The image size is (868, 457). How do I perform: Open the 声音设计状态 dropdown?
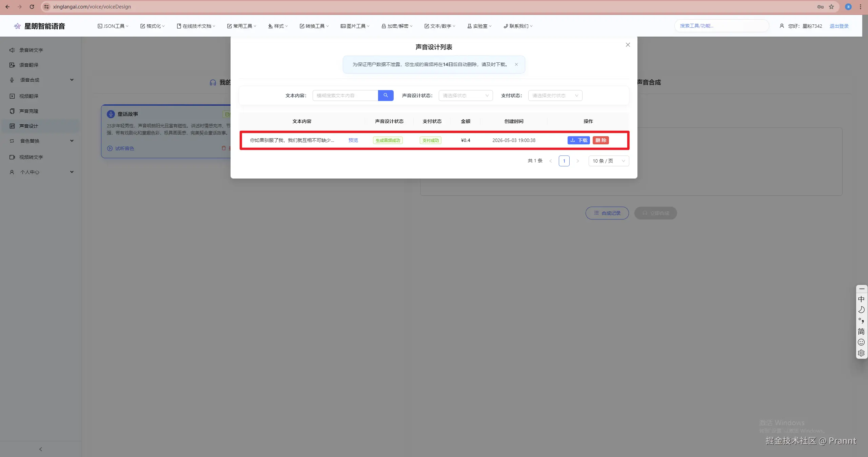coord(466,96)
